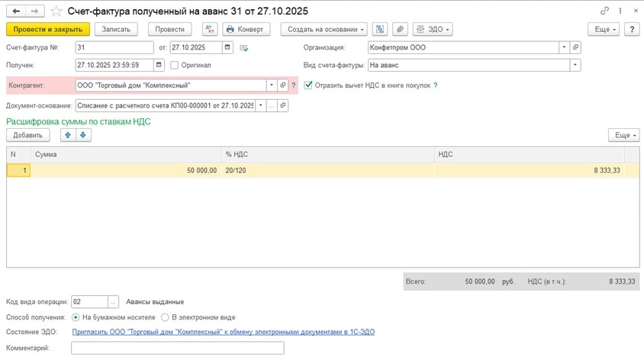Select the В электронном виде radio option

[164, 317]
